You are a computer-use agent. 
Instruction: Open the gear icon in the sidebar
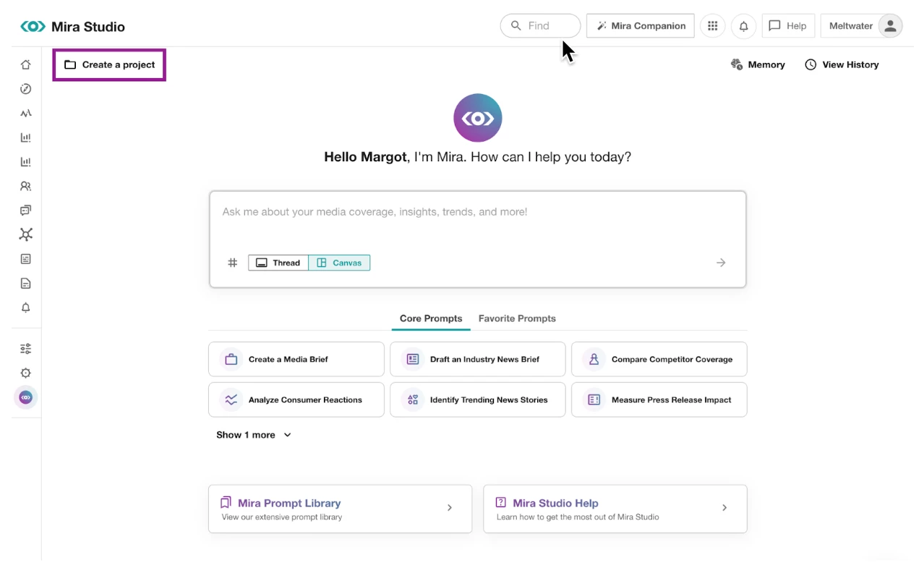click(x=26, y=373)
